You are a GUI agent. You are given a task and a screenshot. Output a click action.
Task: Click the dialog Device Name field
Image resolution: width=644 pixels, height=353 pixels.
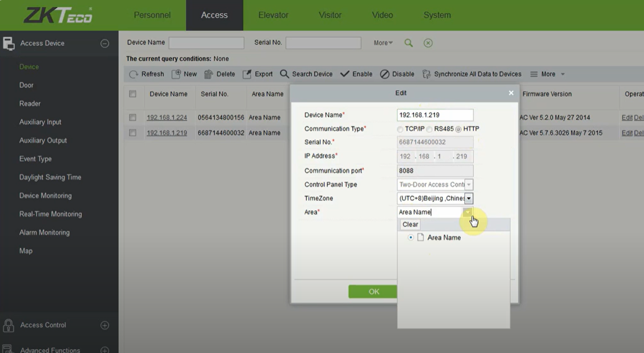tap(436, 115)
